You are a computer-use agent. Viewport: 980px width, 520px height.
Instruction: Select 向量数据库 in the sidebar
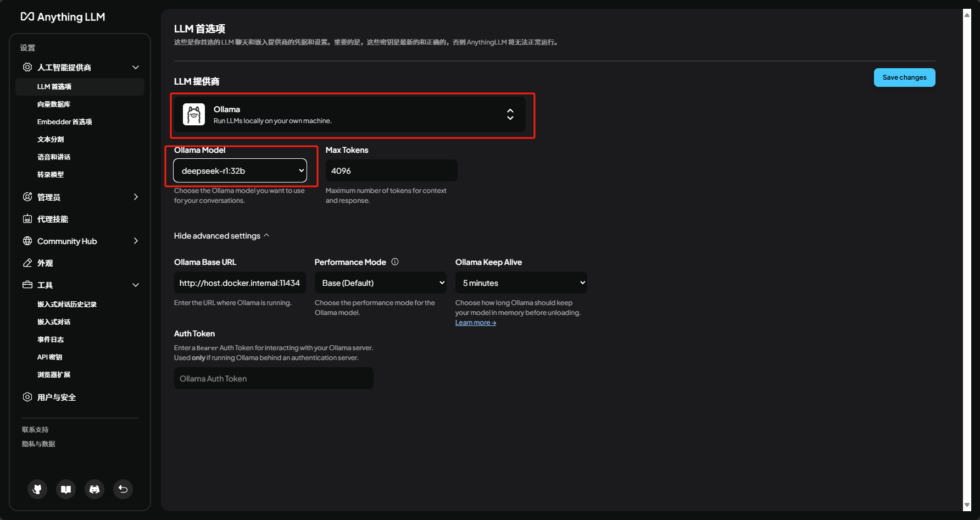(x=54, y=104)
